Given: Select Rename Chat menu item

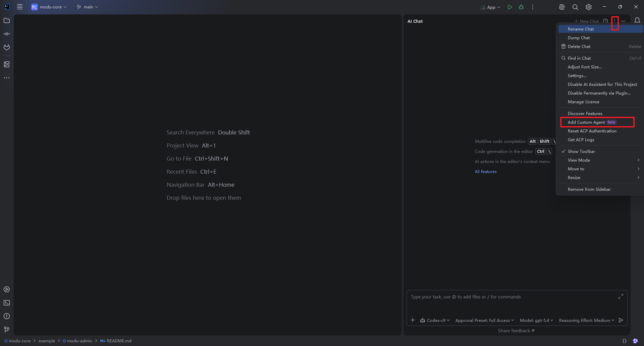Looking at the screenshot, I should click(600, 29).
